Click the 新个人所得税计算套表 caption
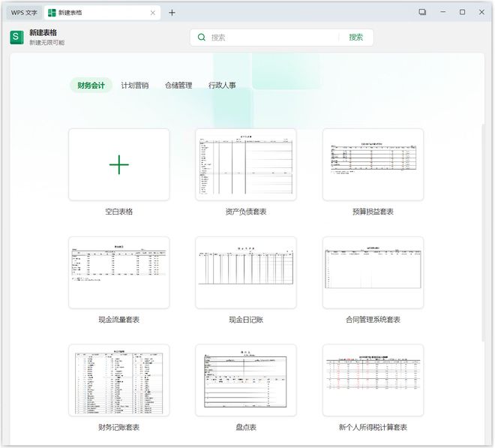 click(x=373, y=428)
